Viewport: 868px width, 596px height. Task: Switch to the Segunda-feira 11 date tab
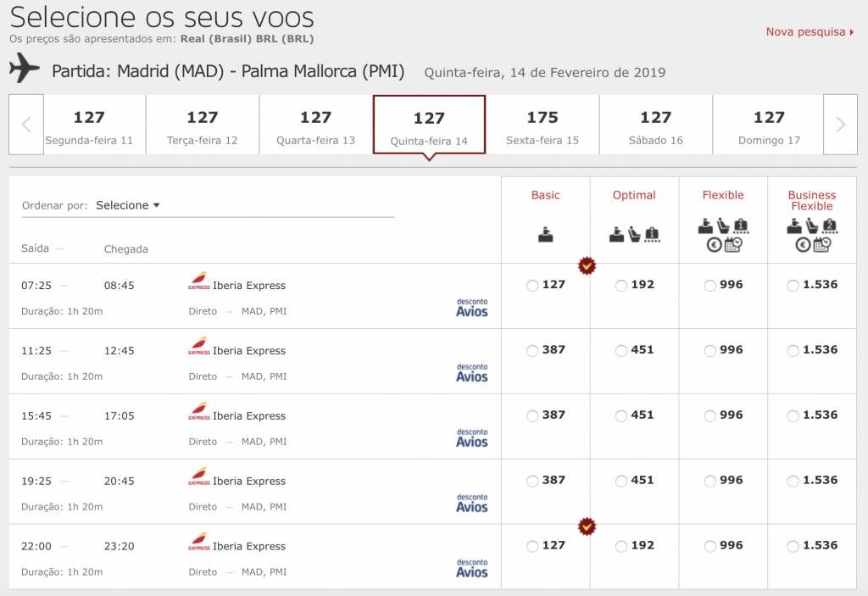pyautogui.click(x=89, y=125)
